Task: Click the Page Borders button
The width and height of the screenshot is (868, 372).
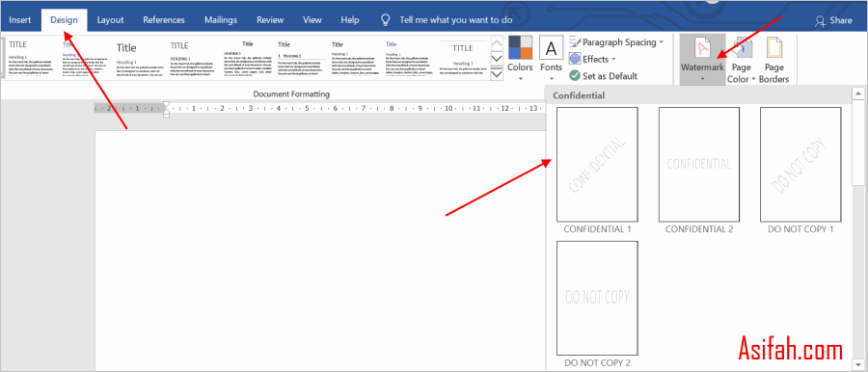Action: 773,59
